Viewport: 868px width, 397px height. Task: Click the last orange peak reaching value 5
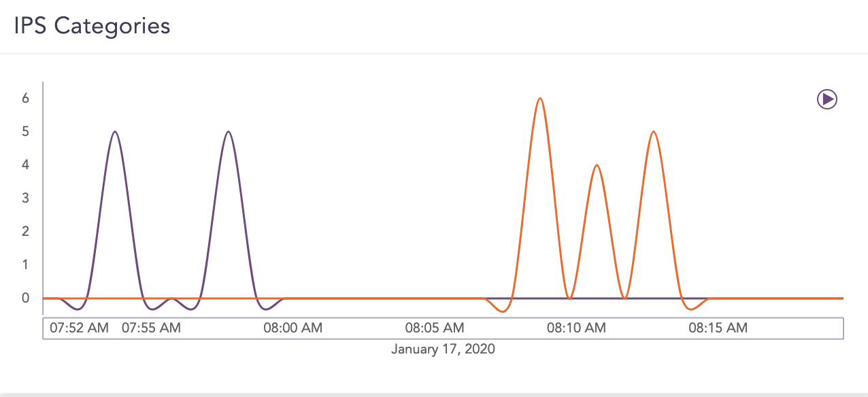653,132
